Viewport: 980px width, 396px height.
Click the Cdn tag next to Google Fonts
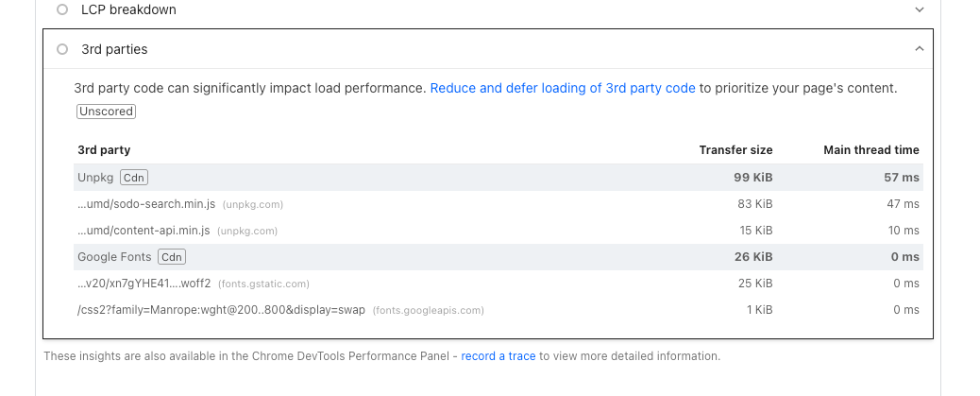(x=171, y=257)
